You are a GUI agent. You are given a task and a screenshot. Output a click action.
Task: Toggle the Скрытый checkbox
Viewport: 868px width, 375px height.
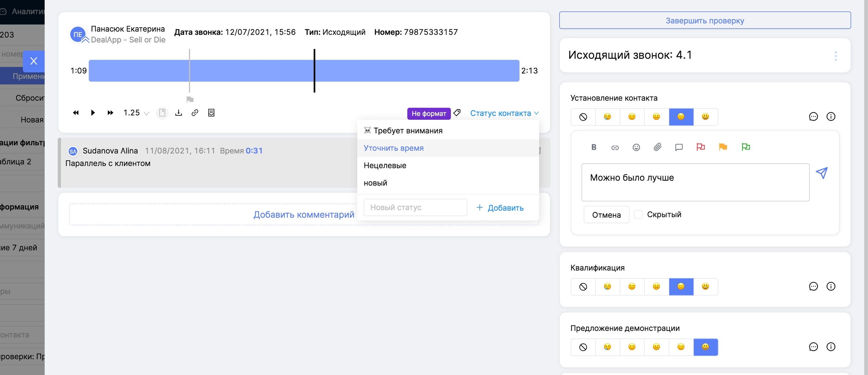pyautogui.click(x=638, y=214)
